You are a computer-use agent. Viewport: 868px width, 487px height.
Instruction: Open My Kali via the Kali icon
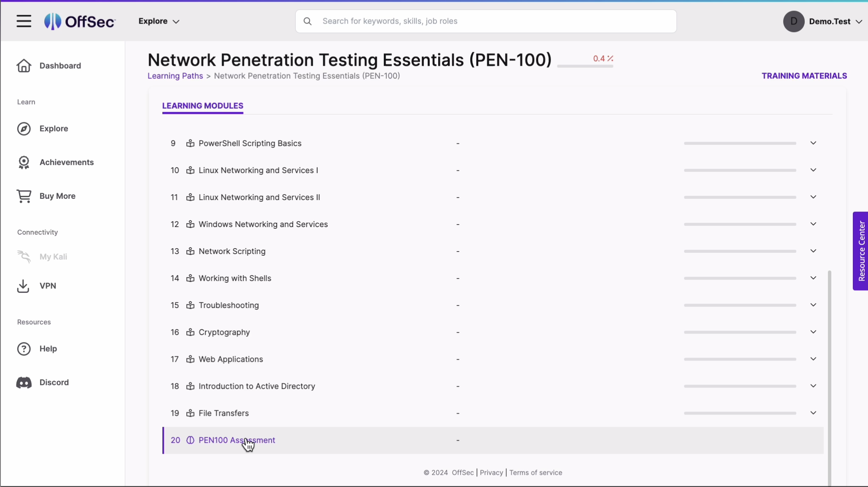24,257
